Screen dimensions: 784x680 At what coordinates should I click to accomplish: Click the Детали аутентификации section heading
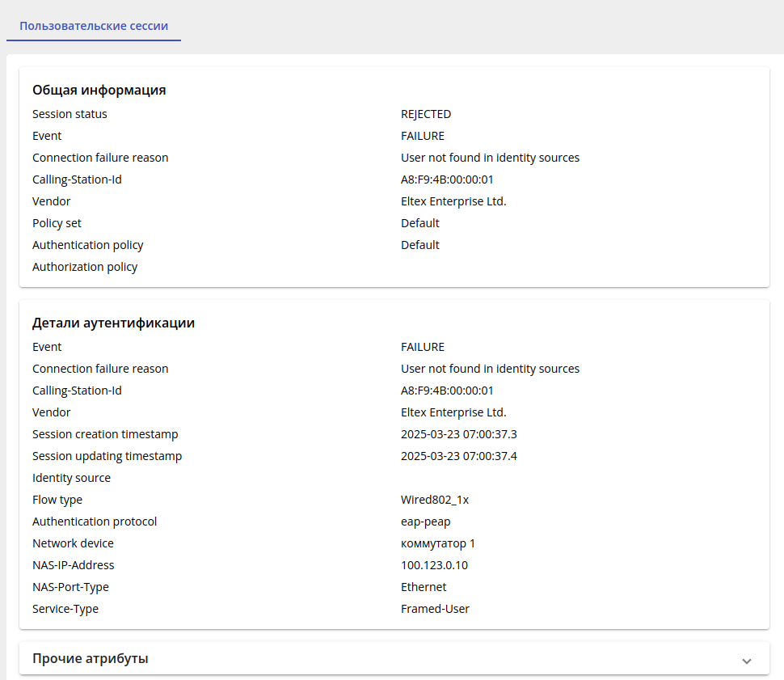pos(113,323)
